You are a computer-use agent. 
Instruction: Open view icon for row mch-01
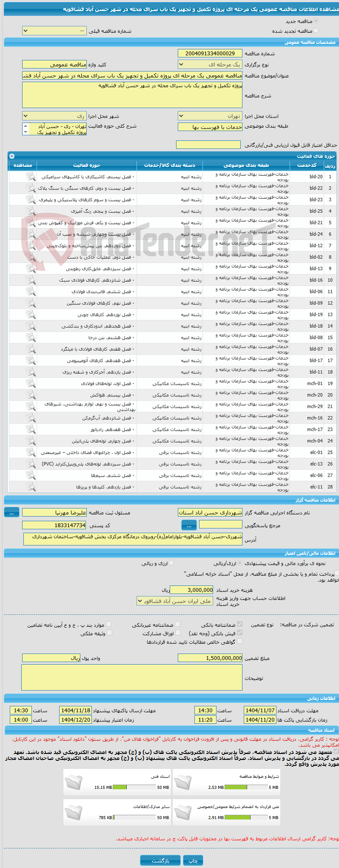[31, 383]
